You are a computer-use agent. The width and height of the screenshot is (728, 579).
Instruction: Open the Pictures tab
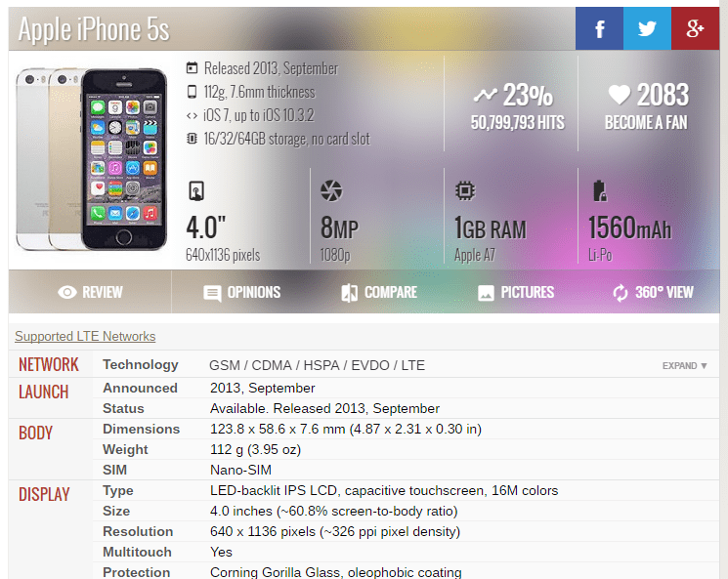516,292
